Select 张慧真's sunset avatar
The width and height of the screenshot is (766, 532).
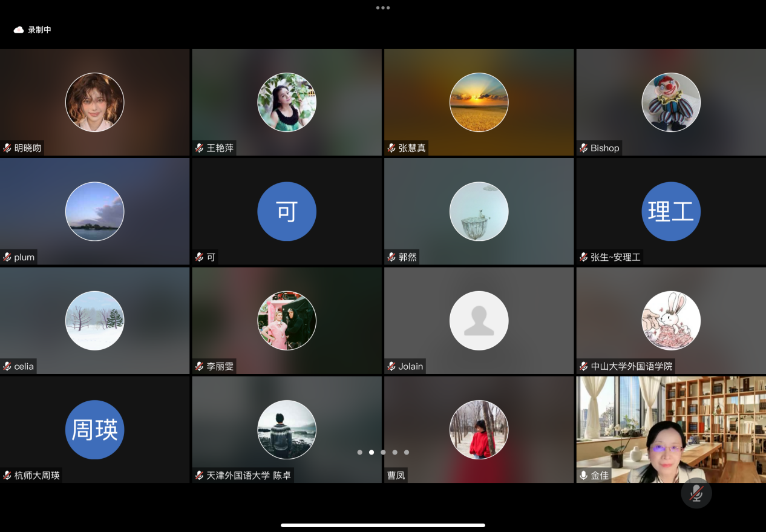479,102
